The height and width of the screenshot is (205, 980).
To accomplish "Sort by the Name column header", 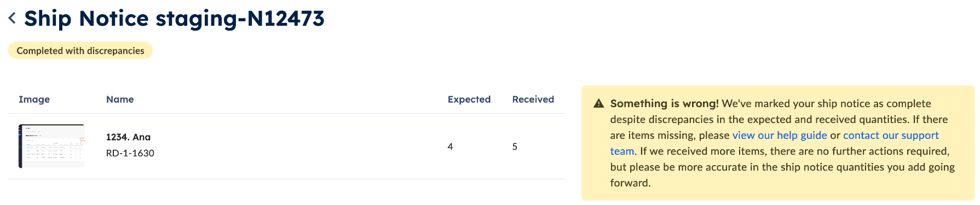I will 120,99.
